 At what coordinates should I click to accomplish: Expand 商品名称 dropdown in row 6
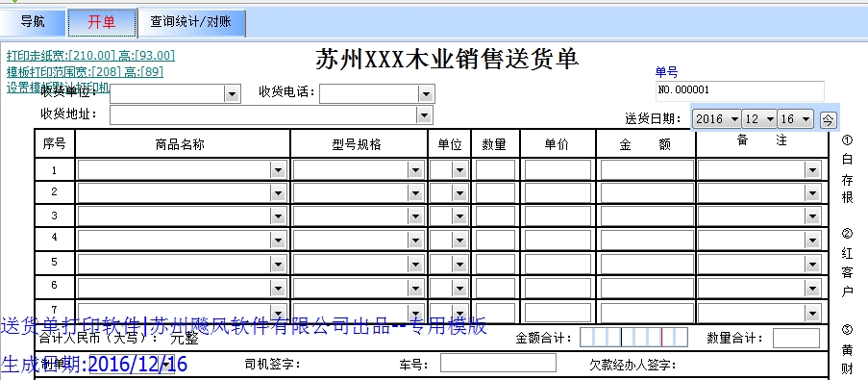[x=279, y=288]
